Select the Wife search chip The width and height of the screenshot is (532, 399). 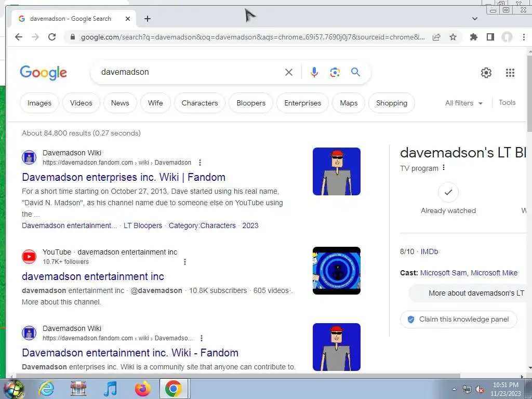(155, 103)
